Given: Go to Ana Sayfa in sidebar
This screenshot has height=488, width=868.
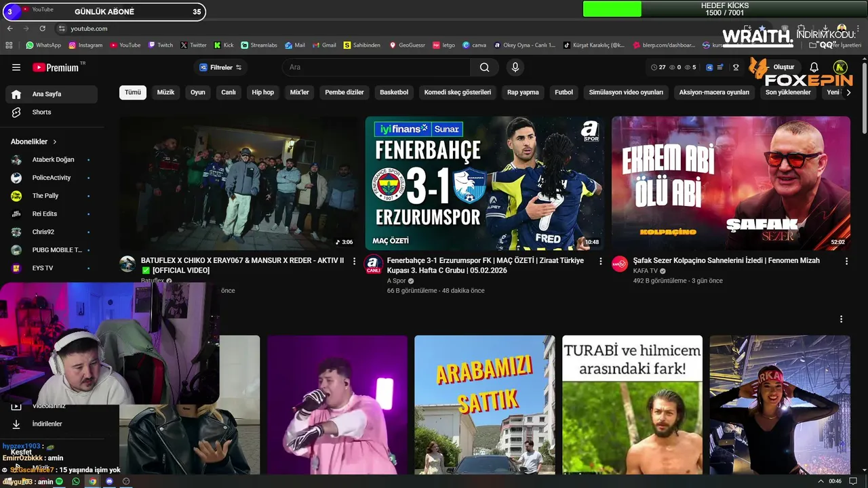Looking at the screenshot, I should (52, 94).
